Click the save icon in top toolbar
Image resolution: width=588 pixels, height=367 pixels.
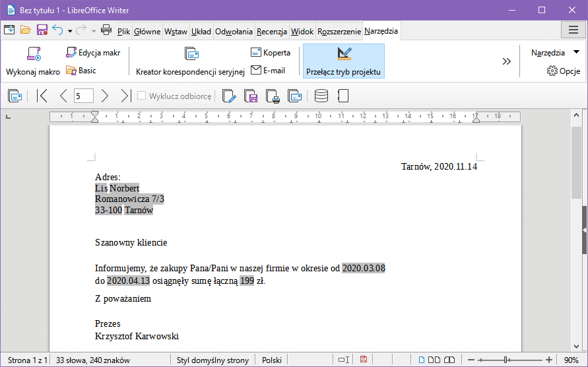coord(42,30)
